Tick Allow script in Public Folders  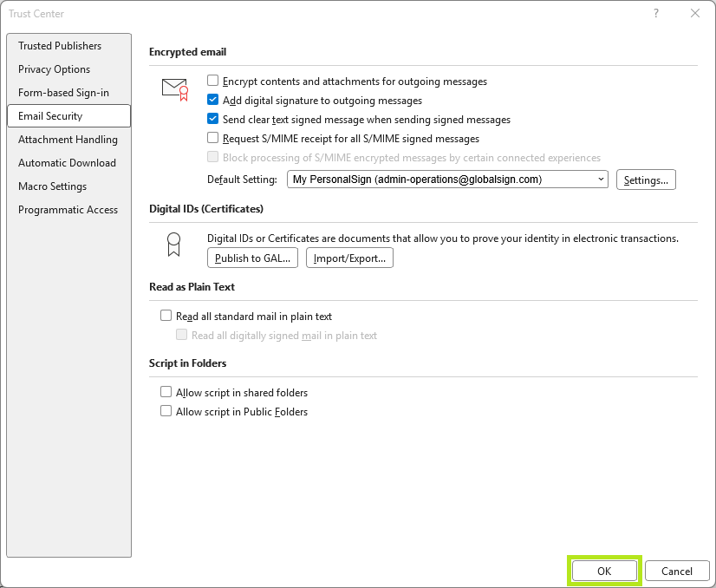[x=166, y=412]
